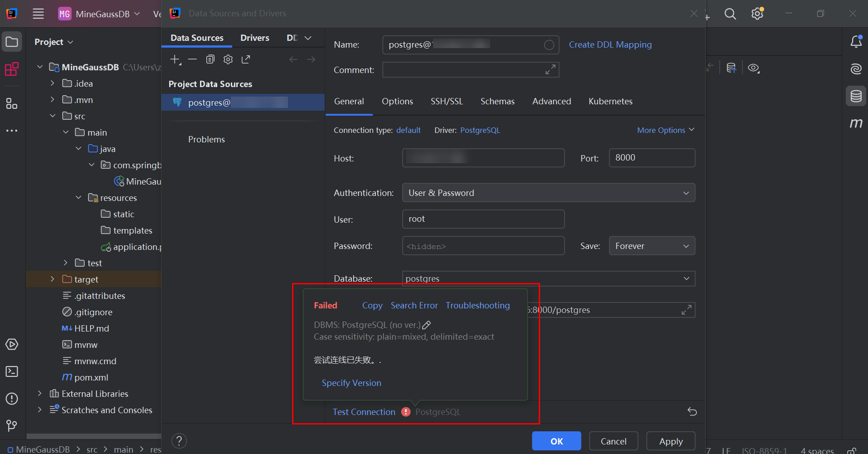Open the Project view dropdown

click(x=54, y=42)
